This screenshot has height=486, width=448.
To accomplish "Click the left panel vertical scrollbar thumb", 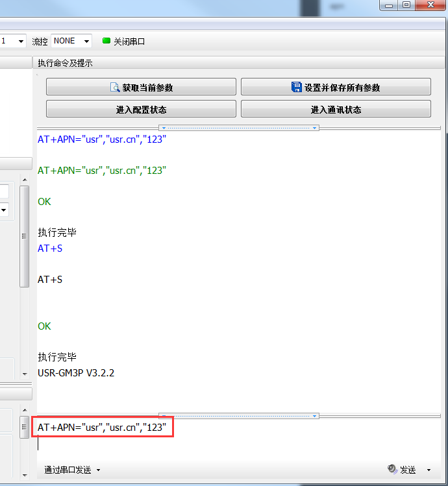I will coord(24,236).
